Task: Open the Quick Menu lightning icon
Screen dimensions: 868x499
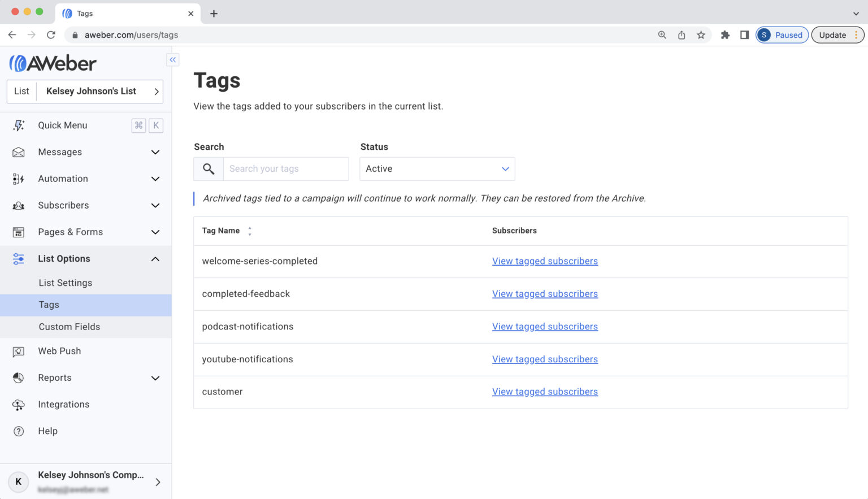Action: point(19,125)
